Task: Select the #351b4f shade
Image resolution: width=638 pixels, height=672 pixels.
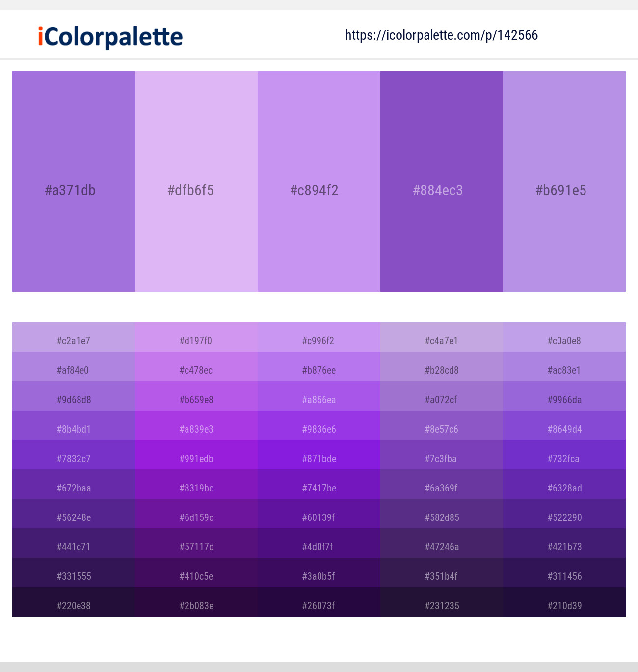Action: click(x=441, y=576)
